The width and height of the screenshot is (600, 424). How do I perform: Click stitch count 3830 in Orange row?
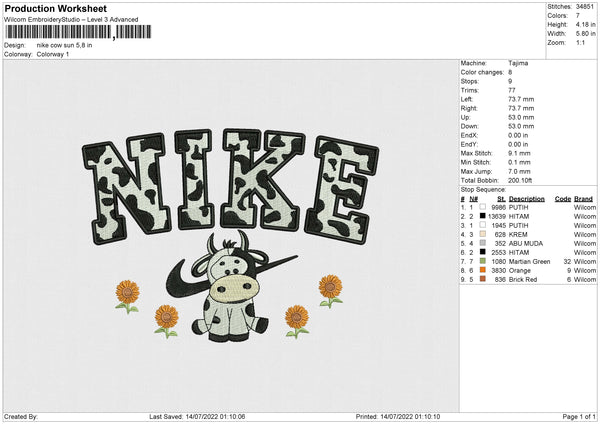499,271
